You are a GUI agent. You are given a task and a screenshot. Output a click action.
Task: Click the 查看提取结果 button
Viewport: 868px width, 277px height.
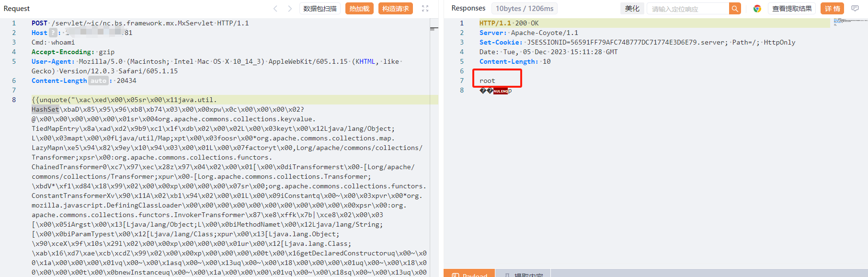click(792, 9)
